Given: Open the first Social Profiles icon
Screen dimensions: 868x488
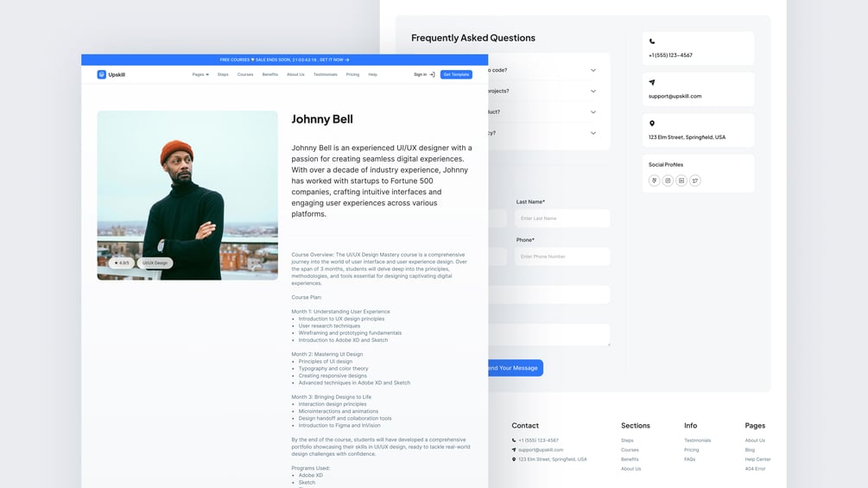Looking at the screenshot, I should pos(655,181).
